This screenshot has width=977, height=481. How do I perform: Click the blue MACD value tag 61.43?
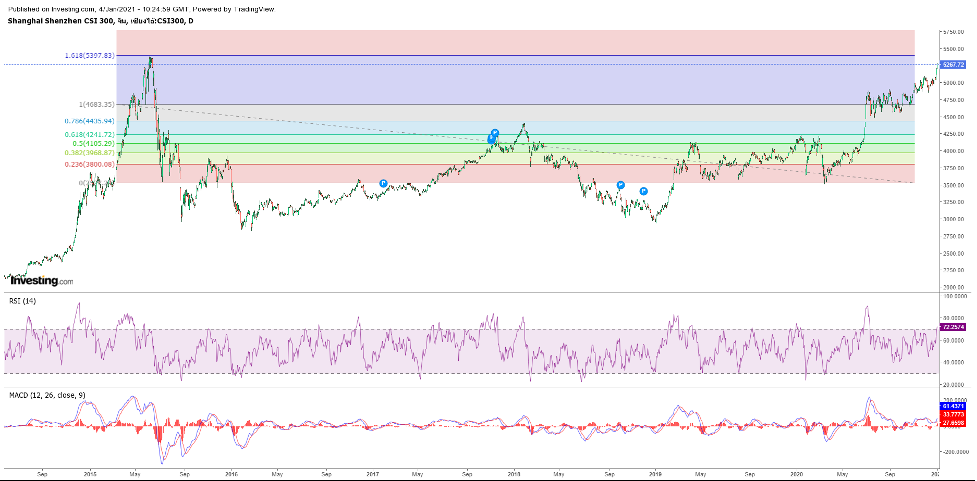pyautogui.click(x=952, y=406)
